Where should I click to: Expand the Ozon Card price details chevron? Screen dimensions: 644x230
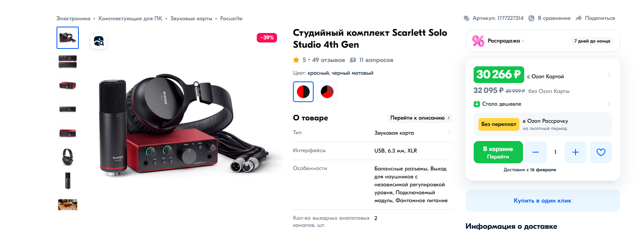coord(609,75)
